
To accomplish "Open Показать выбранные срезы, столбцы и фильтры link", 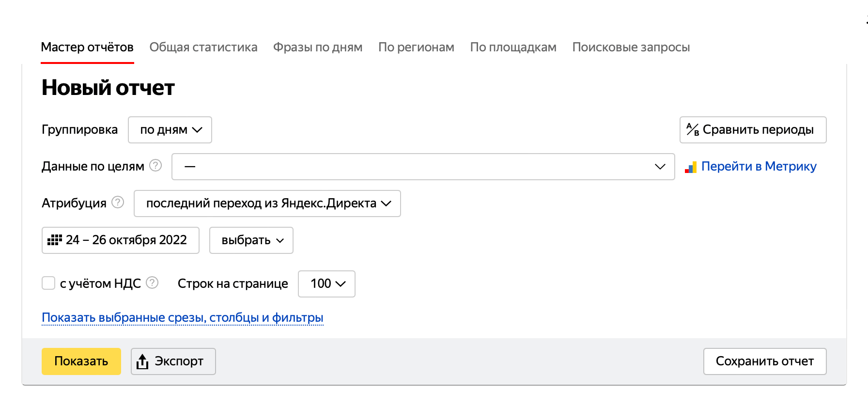I will pos(182,317).
